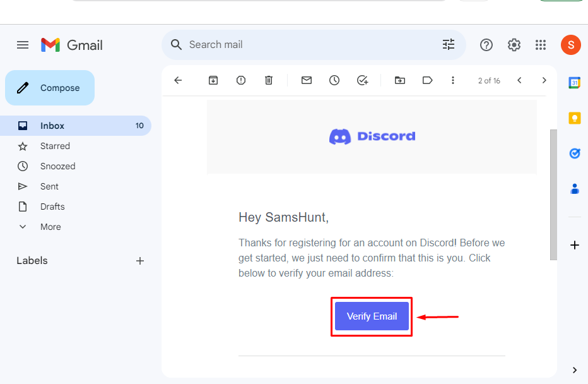The image size is (588, 384).
Task: Click the Compose button
Action: coord(50,88)
